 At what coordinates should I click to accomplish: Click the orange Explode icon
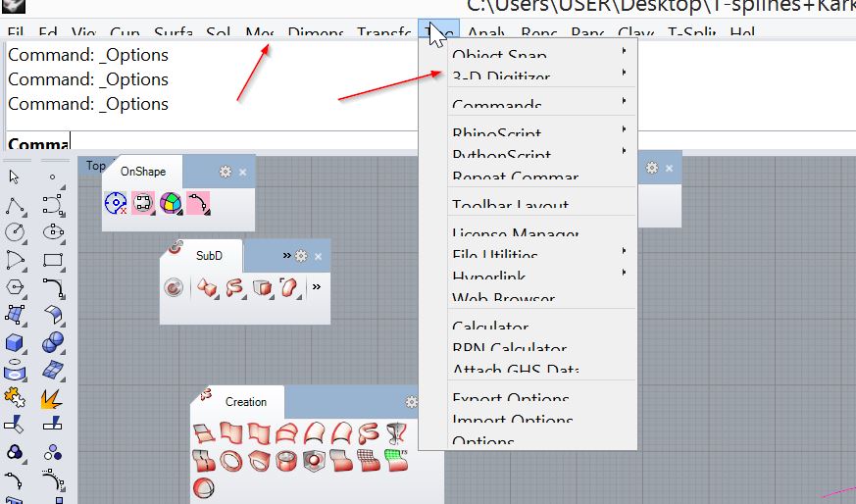click(x=52, y=399)
